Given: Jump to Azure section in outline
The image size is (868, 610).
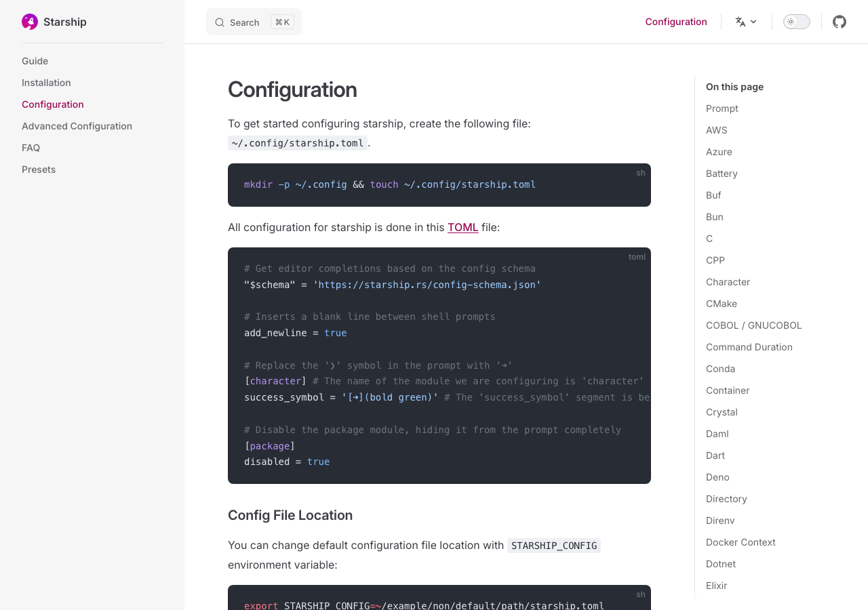Looking at the screenshot, I should pos(719,152).
